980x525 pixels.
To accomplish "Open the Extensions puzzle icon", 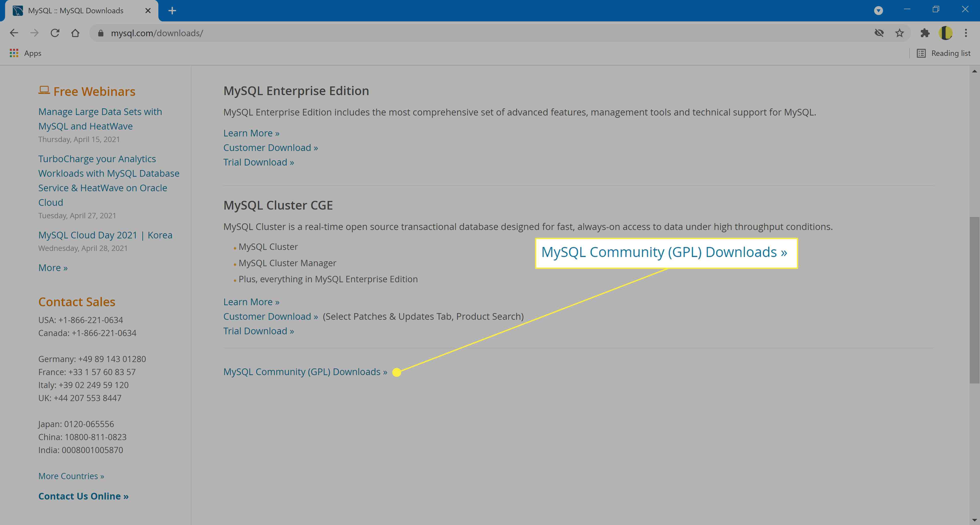I will point(925,33).
